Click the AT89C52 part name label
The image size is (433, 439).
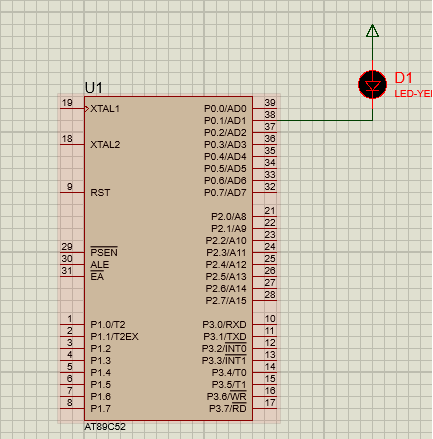click(x=105, y=427)
